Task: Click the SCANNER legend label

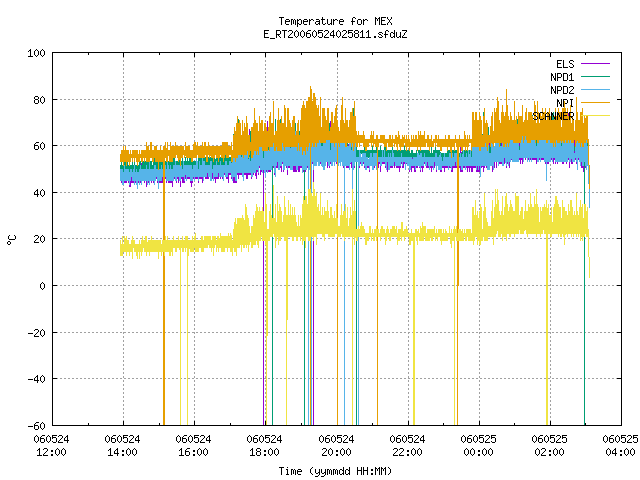Action: click(553, 116)
